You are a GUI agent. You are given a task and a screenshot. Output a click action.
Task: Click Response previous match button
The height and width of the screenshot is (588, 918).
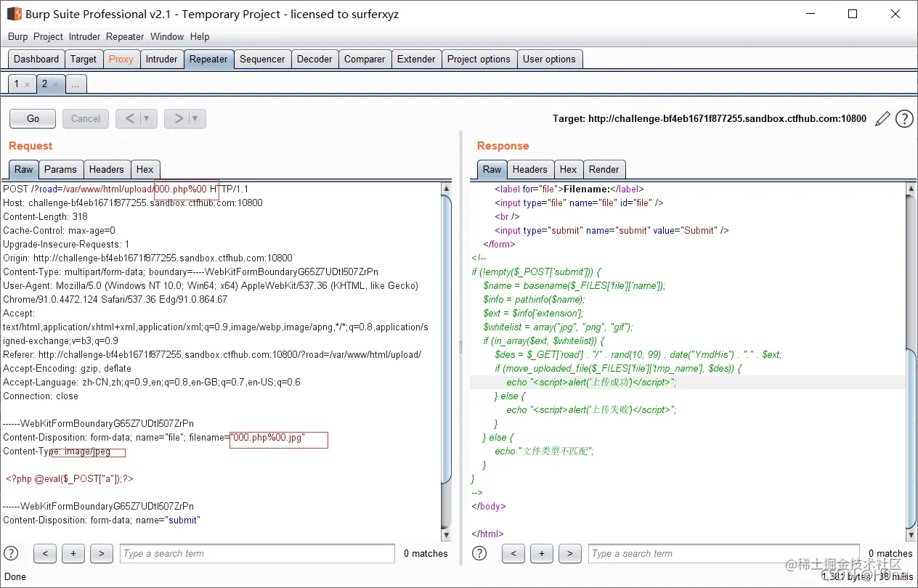pos(513,553)
